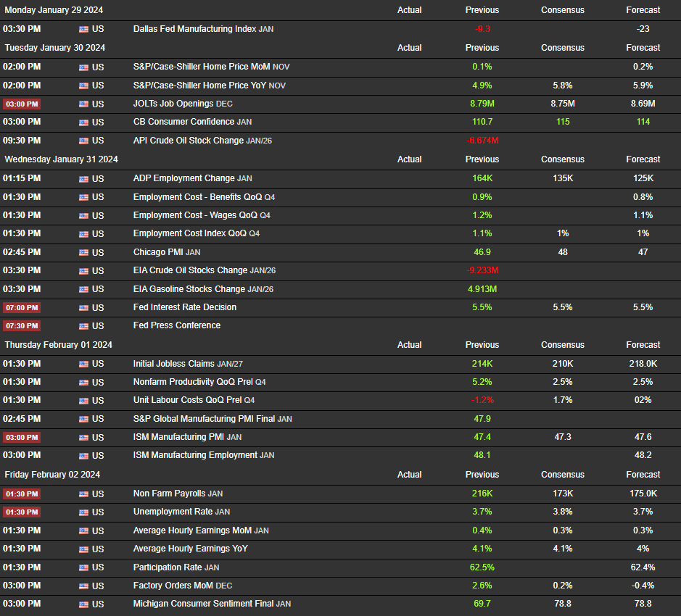The width and height of the screenshot is (681, 616).
Task: Click US flag in Fed Interest Rate Decision row
Action: [84, 308]
